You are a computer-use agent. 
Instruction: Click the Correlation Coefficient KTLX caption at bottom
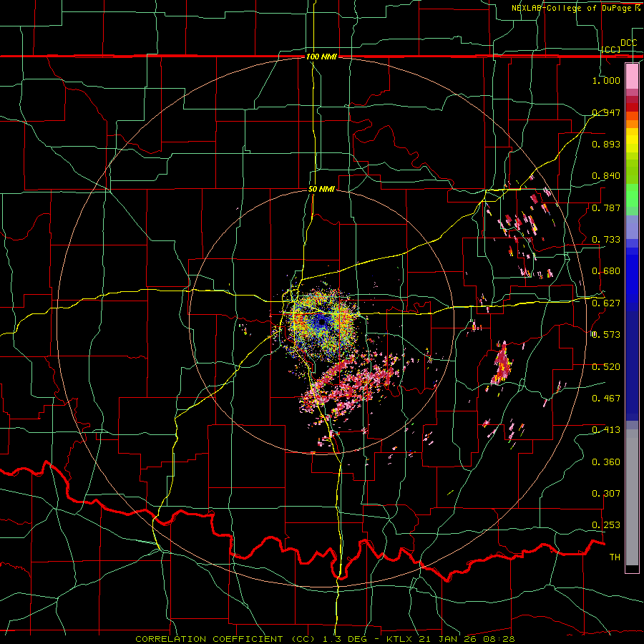pyautogui.click(x=325, y=639)
